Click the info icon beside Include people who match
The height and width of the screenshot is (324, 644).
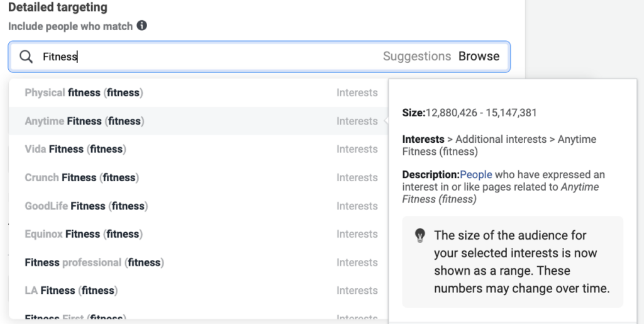coord(142,26)
